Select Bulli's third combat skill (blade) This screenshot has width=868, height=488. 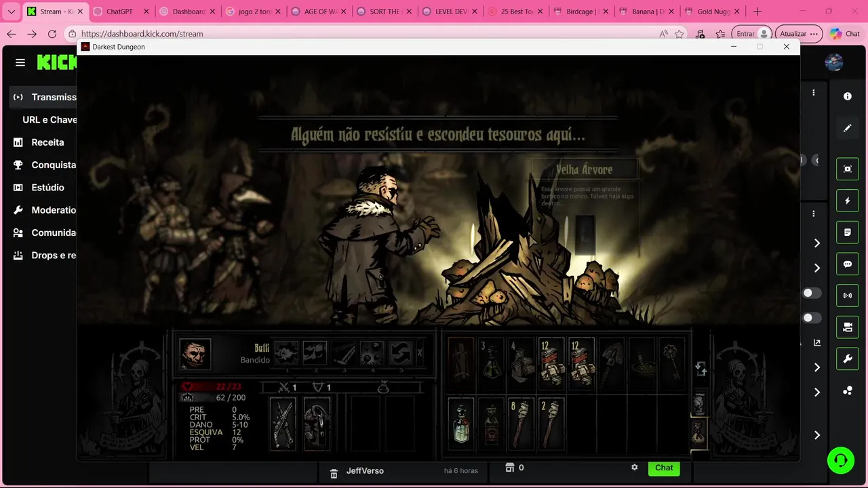tap(343, 354)
